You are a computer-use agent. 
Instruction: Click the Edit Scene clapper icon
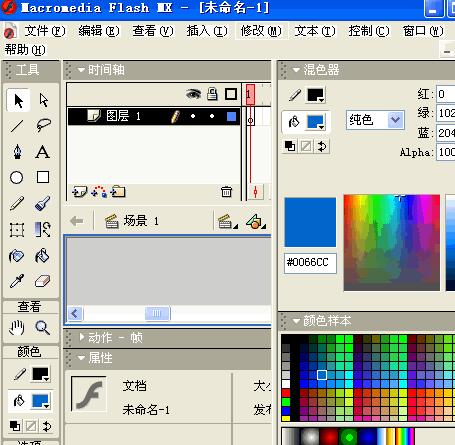pos(227,221)
